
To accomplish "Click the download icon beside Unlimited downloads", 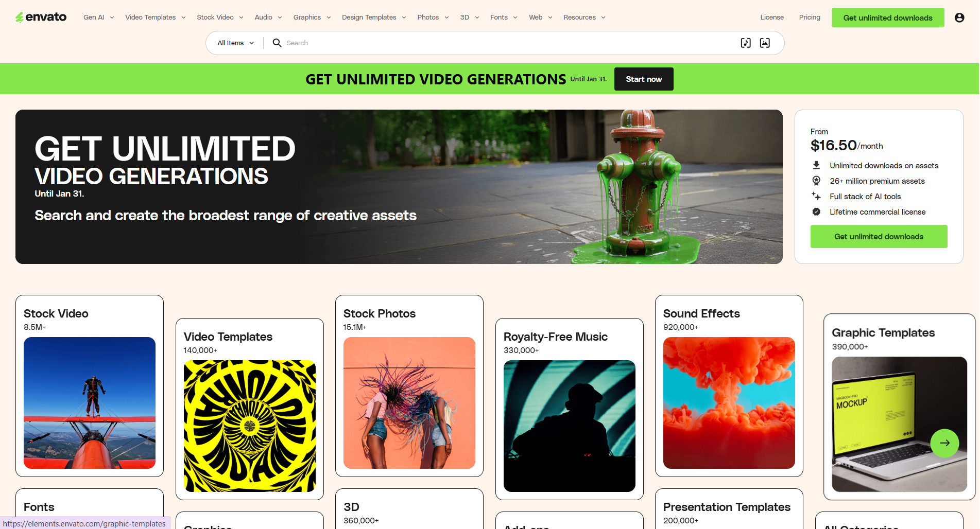I will [816, 165].
